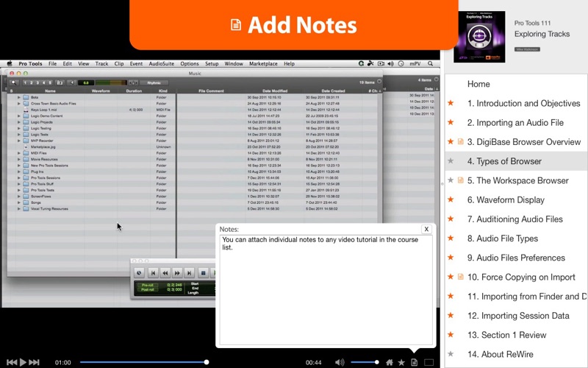Toggle favorite star for Introduction and Objectives

(451, 103)
